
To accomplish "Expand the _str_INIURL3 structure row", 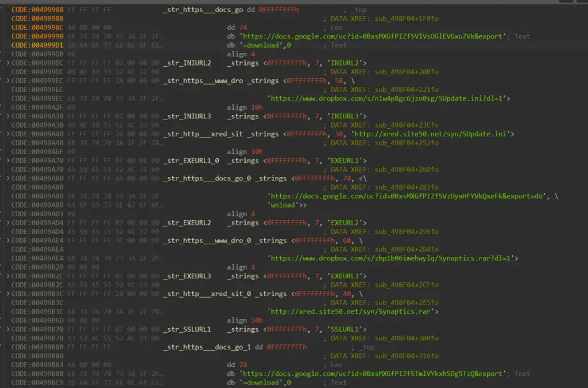I will pyautogui.click(x=8, y=116).
